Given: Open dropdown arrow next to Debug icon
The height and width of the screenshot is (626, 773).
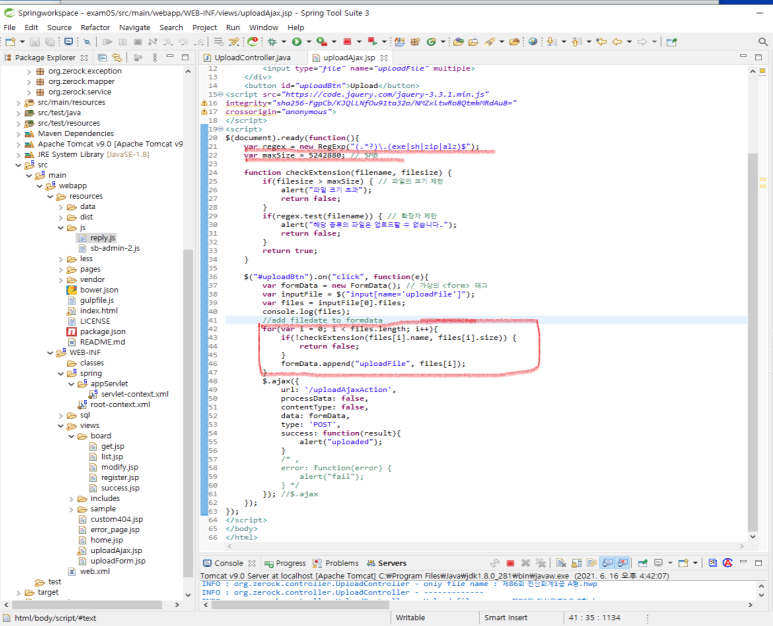Looking at the screenshot, I should coord(283,42).
